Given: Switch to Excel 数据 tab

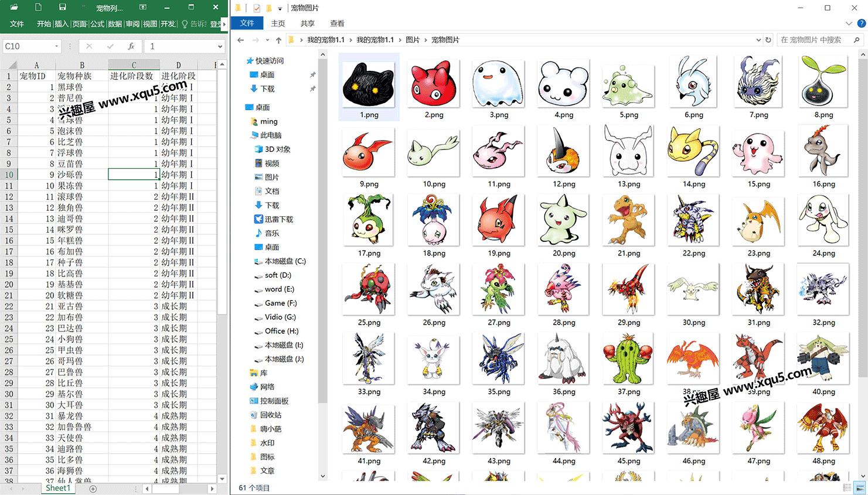Looking at the screenshot, I should click(x=115, y=24).
